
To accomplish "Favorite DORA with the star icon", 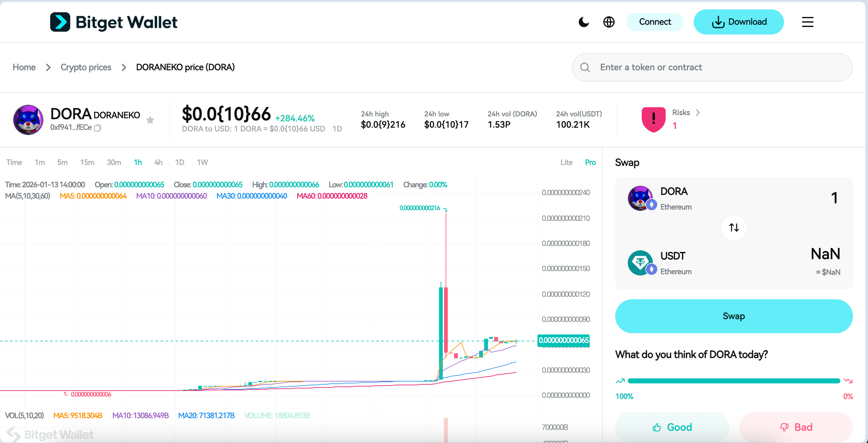I will (x=150, y=120).
